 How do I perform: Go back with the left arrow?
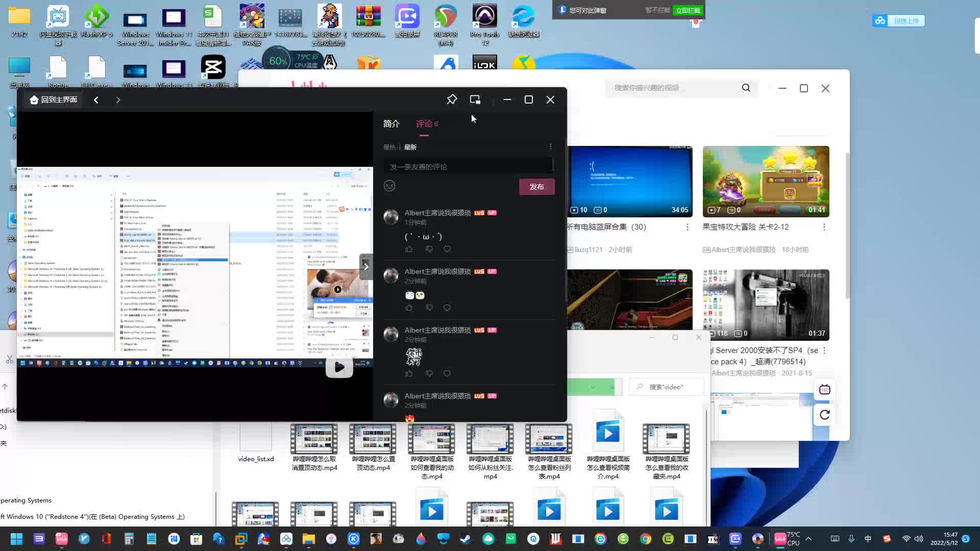click(x=96, y=100)
